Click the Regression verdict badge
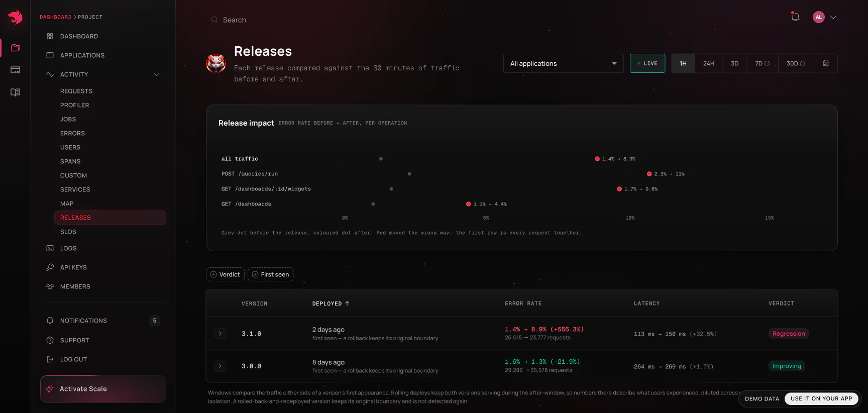The height and width of the screenshot is (413, 868). pyautogui.click(x=789, y=334)
